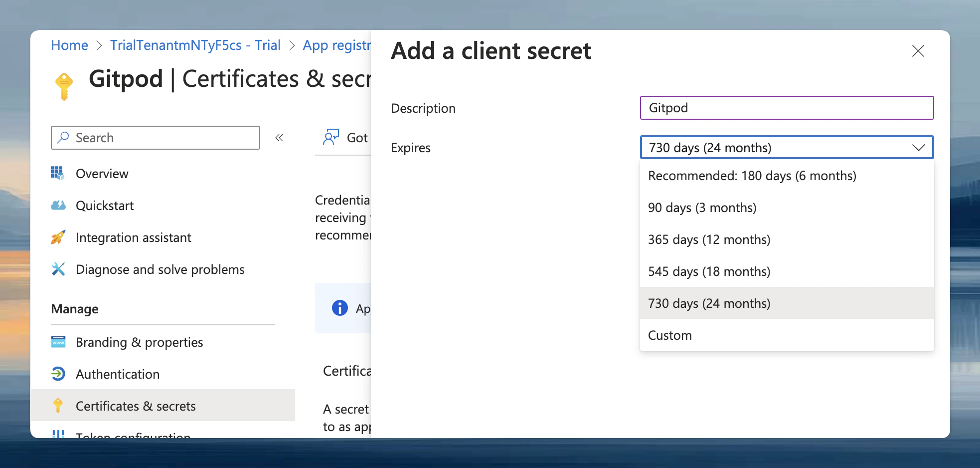Click the Diagnose wrench tools icon

58,269
